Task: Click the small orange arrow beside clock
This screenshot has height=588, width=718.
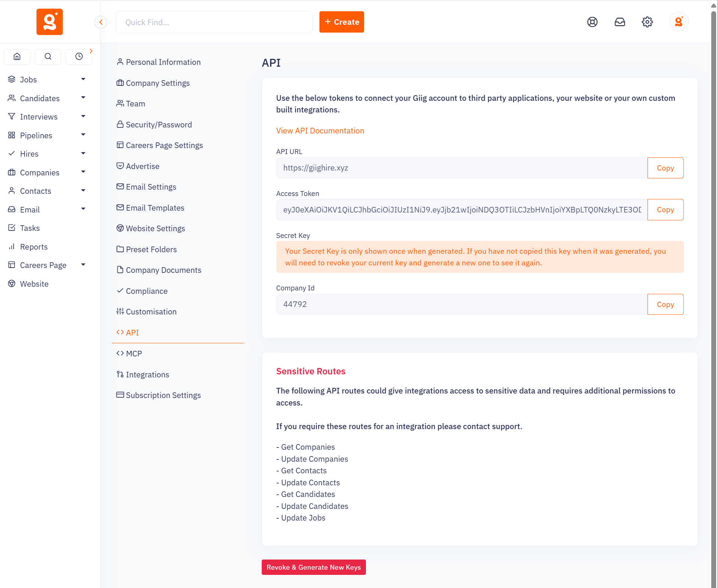Action: pyautogui.click(x=91, y=51)
